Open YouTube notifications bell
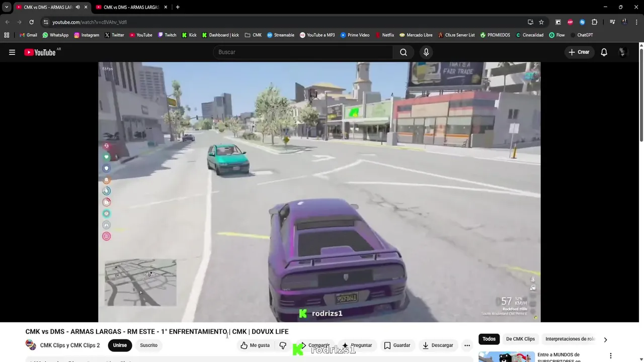This screenshot has width=644, height=362. pos(604,52)
